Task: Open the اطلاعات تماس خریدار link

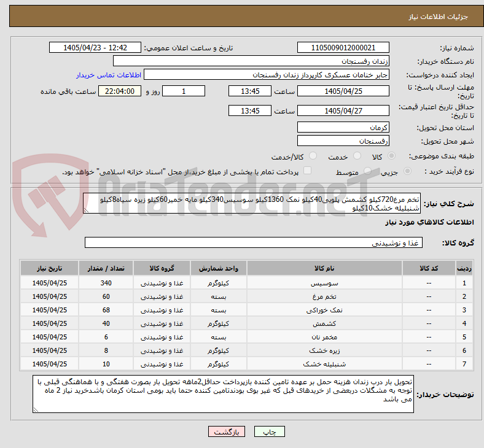Action: click(x=109, y=75)
